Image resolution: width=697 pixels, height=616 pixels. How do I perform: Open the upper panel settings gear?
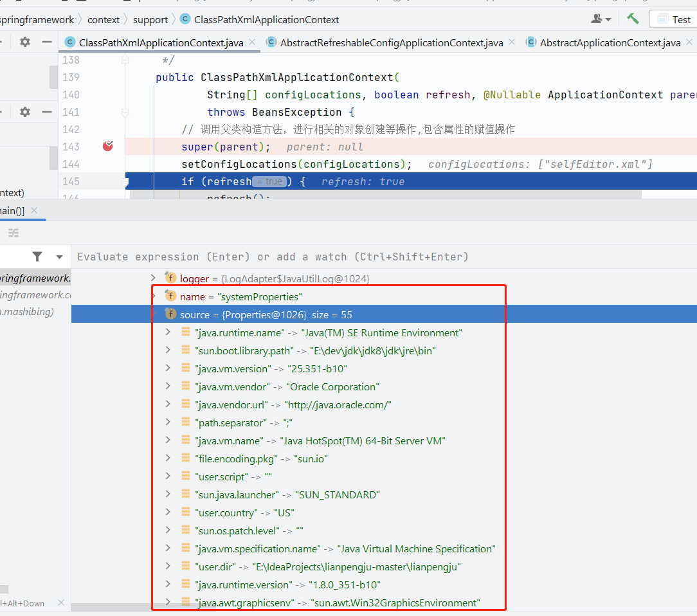point(24,42)
